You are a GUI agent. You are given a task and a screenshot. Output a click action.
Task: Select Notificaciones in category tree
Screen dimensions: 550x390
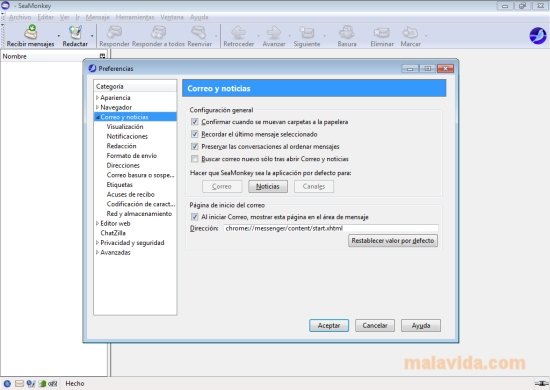point(127,136)
